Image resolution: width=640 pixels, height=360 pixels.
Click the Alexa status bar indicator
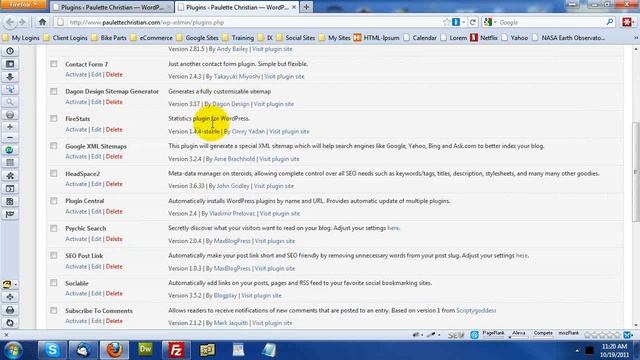[x=519, y=334]
